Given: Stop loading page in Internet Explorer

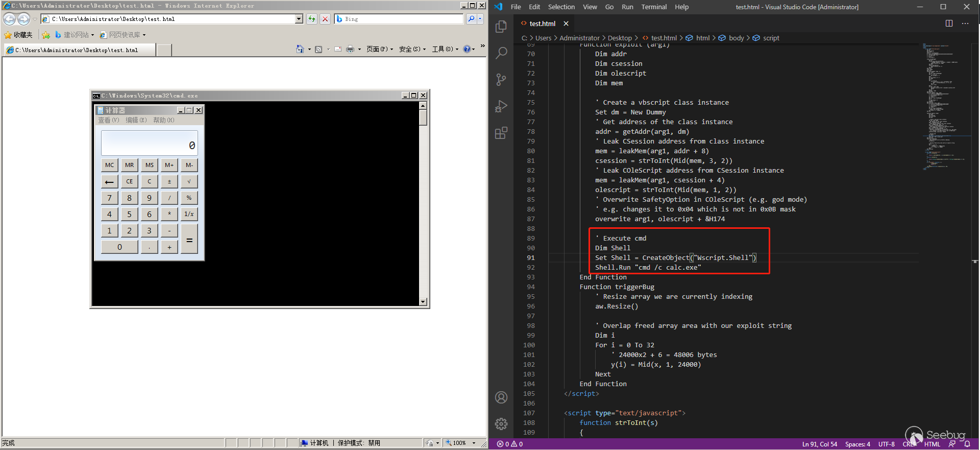Looking at the screenshot, I should tap(325, 19).
